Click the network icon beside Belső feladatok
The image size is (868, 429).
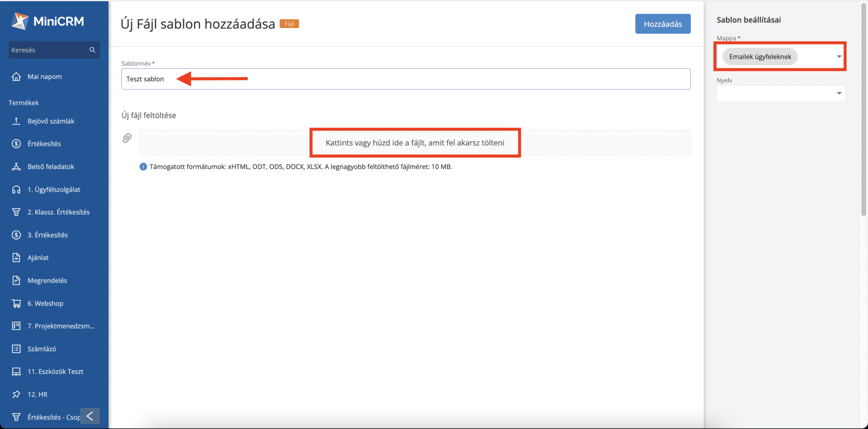pyautogui.click(x=16, y=166)
